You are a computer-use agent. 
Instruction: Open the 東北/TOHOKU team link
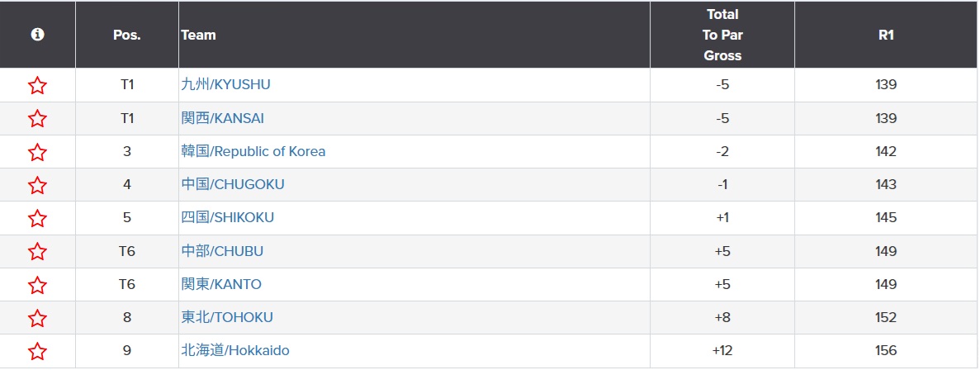[227, 317]
